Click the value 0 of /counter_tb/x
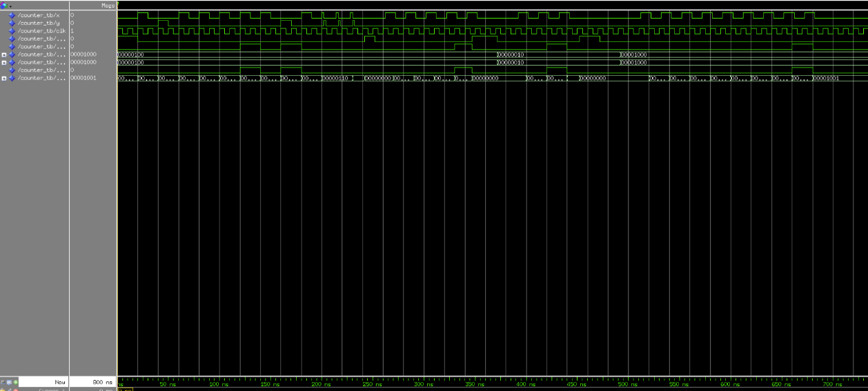Screen dimensions: 868x391 click(72, 15)
